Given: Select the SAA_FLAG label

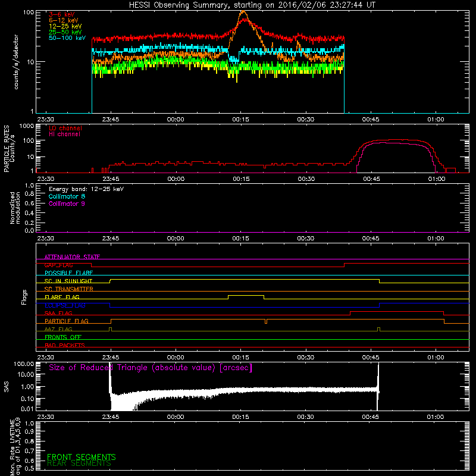Looking at the screenshot, I should point(58,314).
